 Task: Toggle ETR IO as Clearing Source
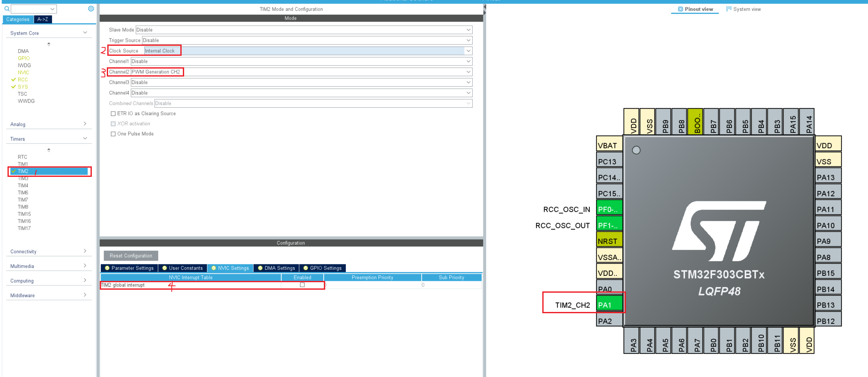pyautogui.click(x=113, y=114)
